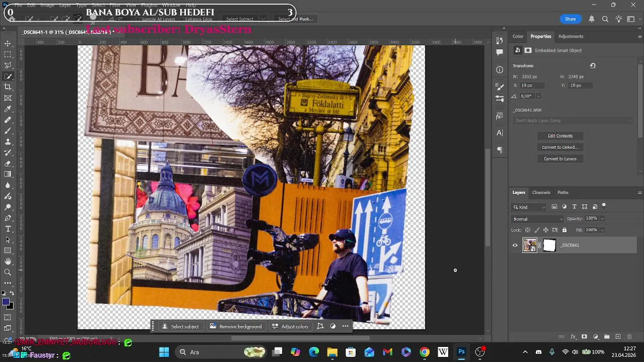Viewport: 644px width, 362px height.
Task: Select the Hand tool
Action: 8,261
